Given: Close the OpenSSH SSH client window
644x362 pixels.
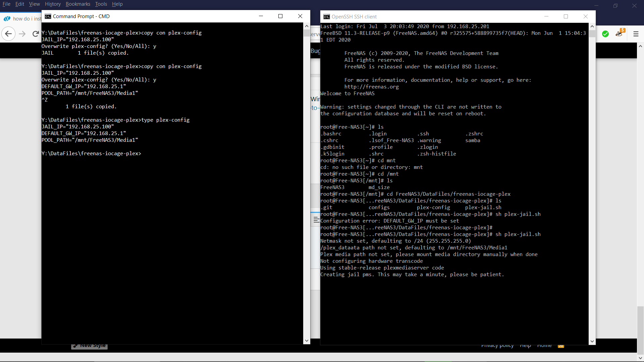Looking at the screenshot, I should tap(586, 16).
